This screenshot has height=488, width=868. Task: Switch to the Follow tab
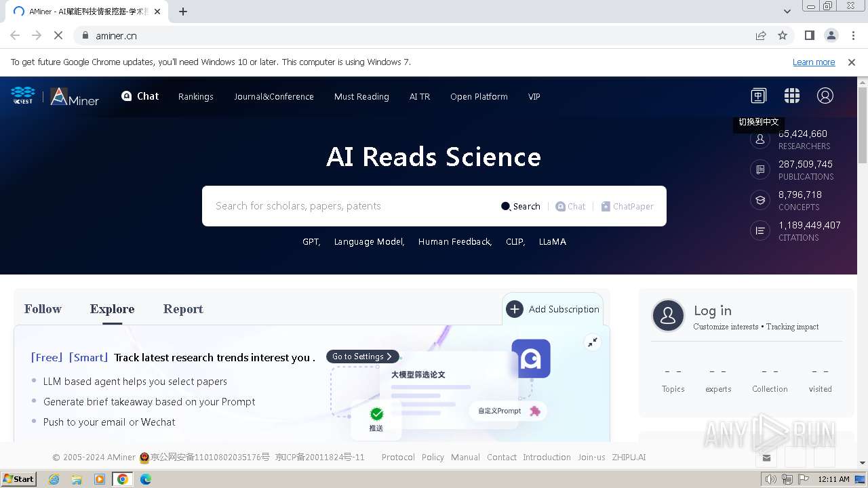[x=43, y=309]
